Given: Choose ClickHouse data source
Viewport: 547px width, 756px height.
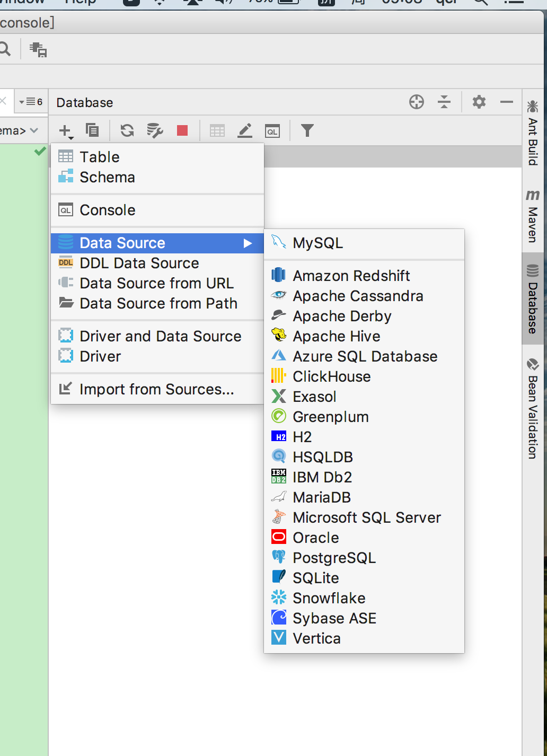Looking at the screenshot, I should [x=364, y=376].
